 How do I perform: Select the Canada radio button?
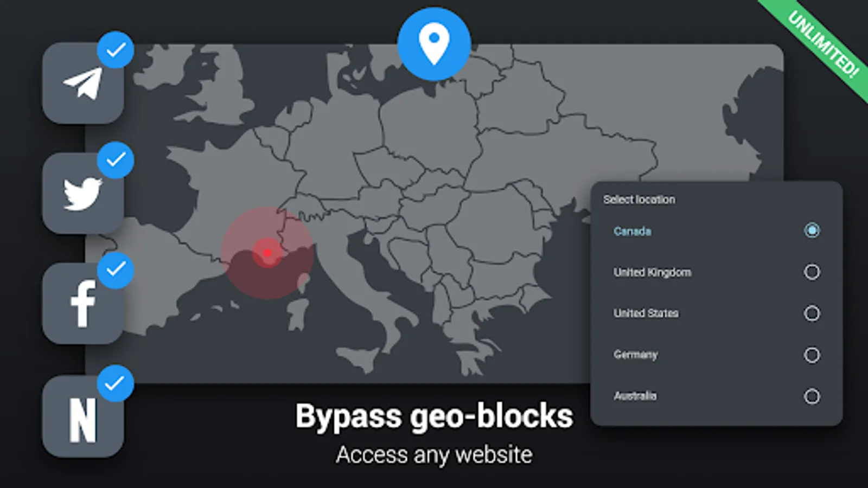pyautogui.click(x=812, y=230)
